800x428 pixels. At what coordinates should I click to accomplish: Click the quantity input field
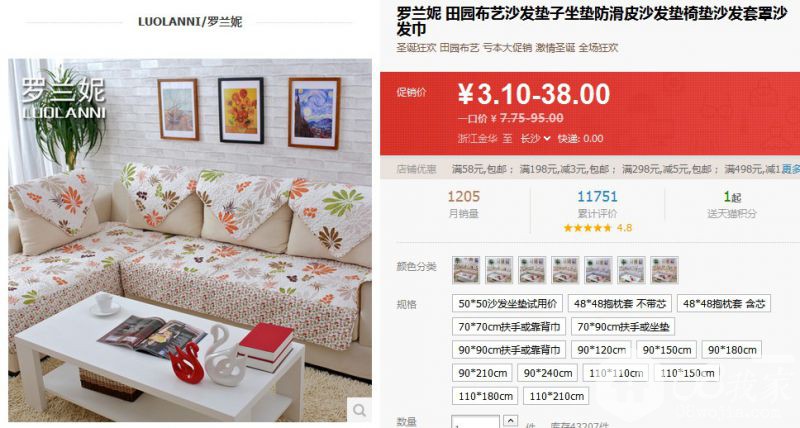[475, 422]
